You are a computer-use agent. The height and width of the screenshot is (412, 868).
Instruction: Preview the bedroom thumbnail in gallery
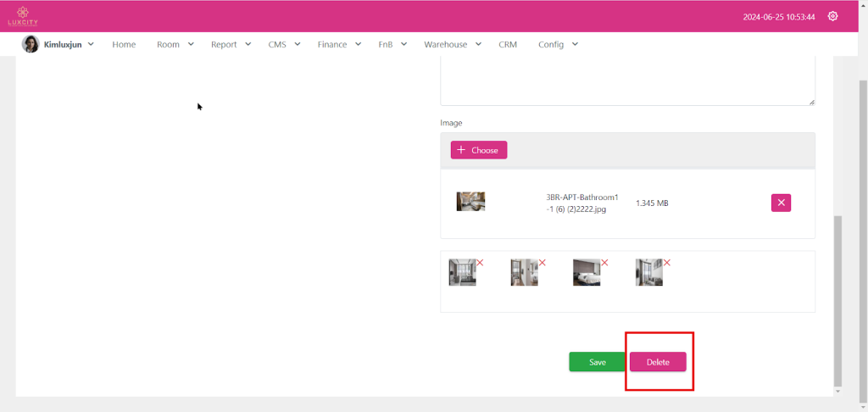coord(586,273)
